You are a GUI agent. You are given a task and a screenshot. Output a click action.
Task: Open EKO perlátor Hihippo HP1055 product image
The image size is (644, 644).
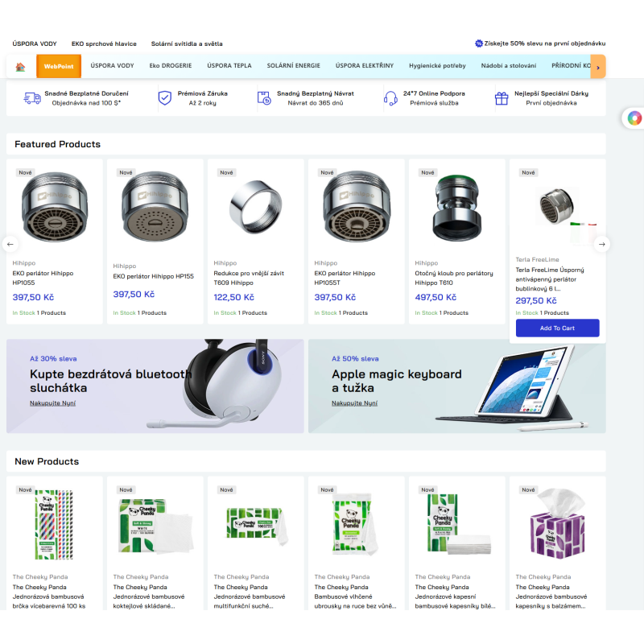coord(55,207)
